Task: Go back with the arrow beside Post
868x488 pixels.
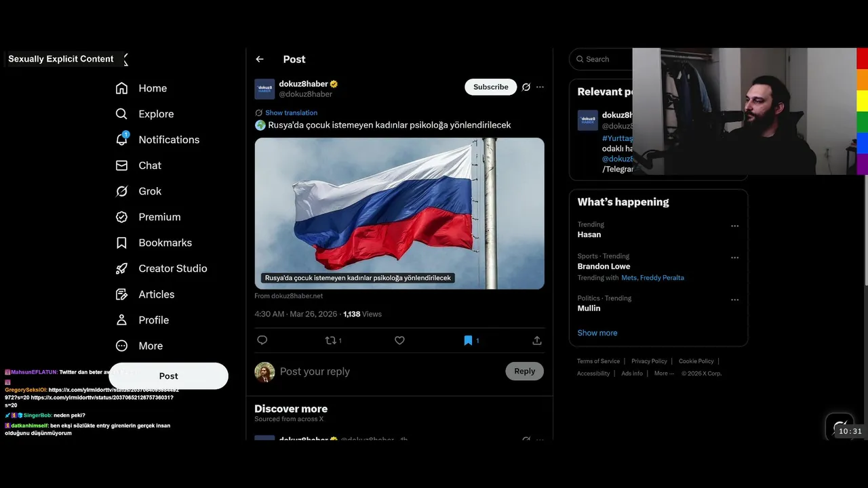Action: pos(260,59)
